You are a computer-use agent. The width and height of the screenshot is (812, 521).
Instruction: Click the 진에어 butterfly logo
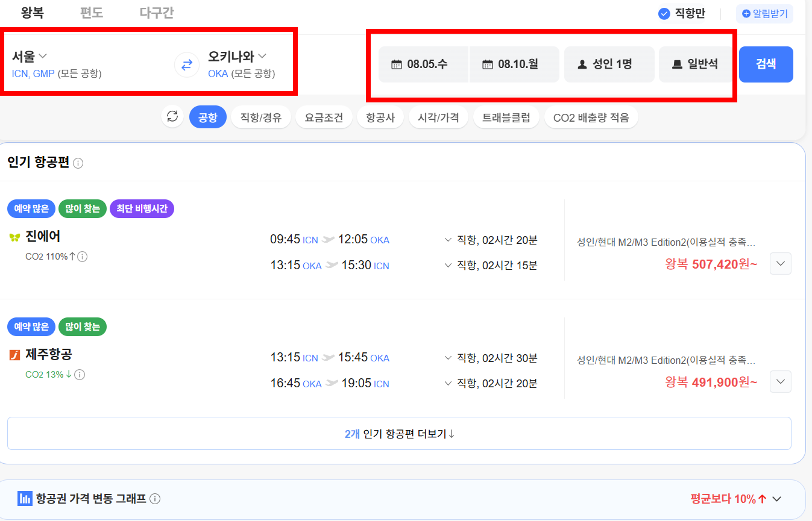click(x=14, y=237)
